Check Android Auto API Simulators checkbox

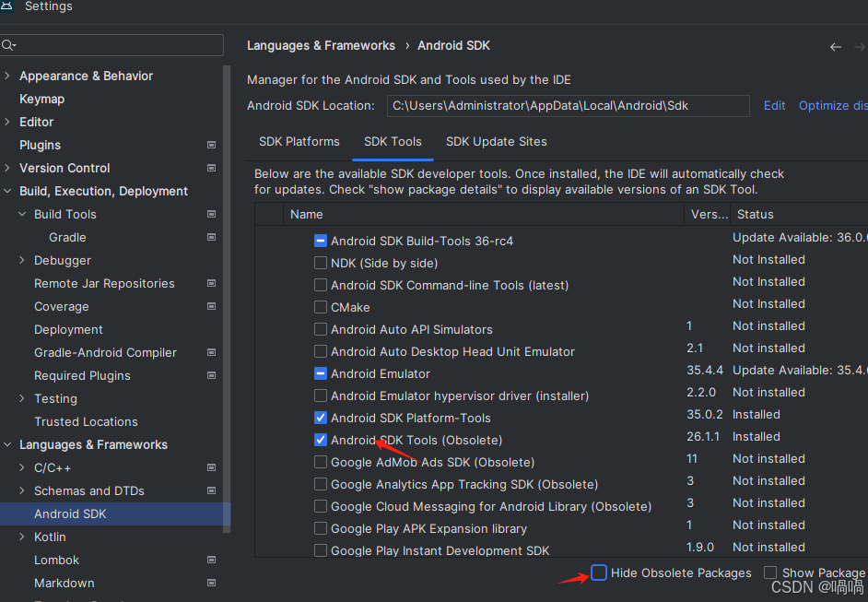(321, 329)
